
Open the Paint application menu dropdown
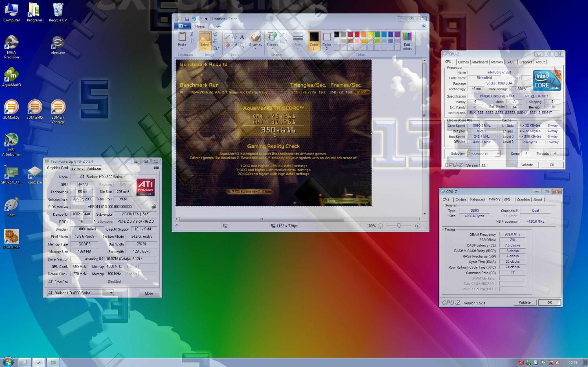[182, 26]
